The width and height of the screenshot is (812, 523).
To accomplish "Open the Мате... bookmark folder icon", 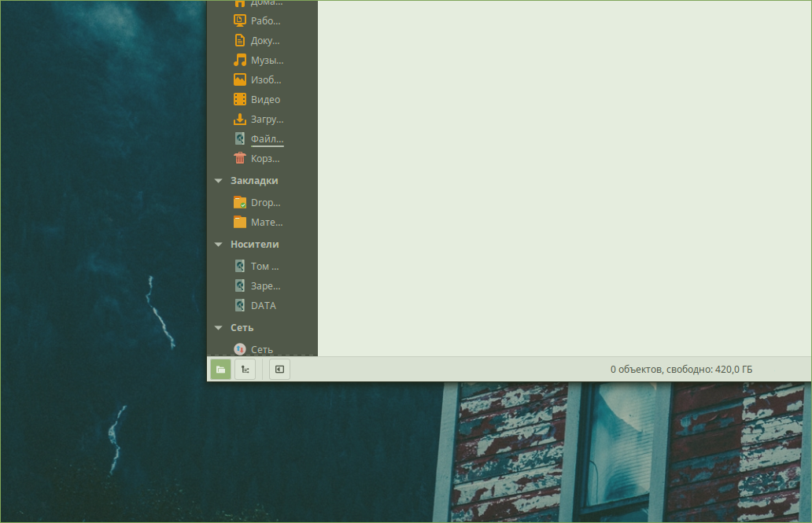I will 240,222.
